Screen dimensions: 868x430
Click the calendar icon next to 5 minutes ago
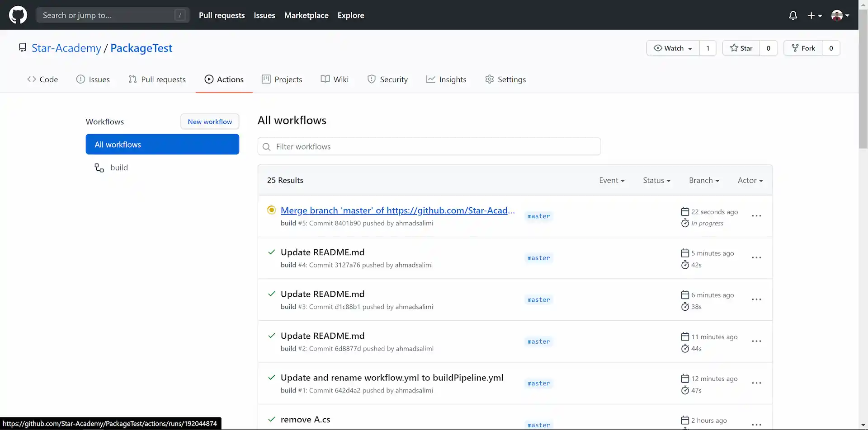click(685, 253)
